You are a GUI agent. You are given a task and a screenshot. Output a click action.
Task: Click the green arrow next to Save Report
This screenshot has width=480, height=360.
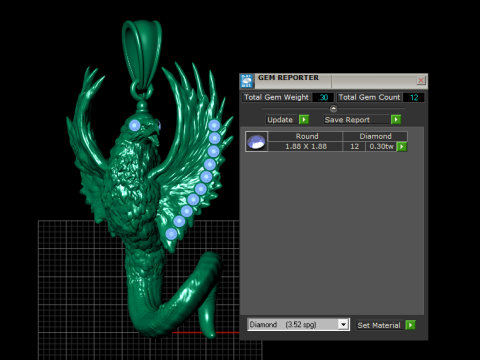pos(396,120)
